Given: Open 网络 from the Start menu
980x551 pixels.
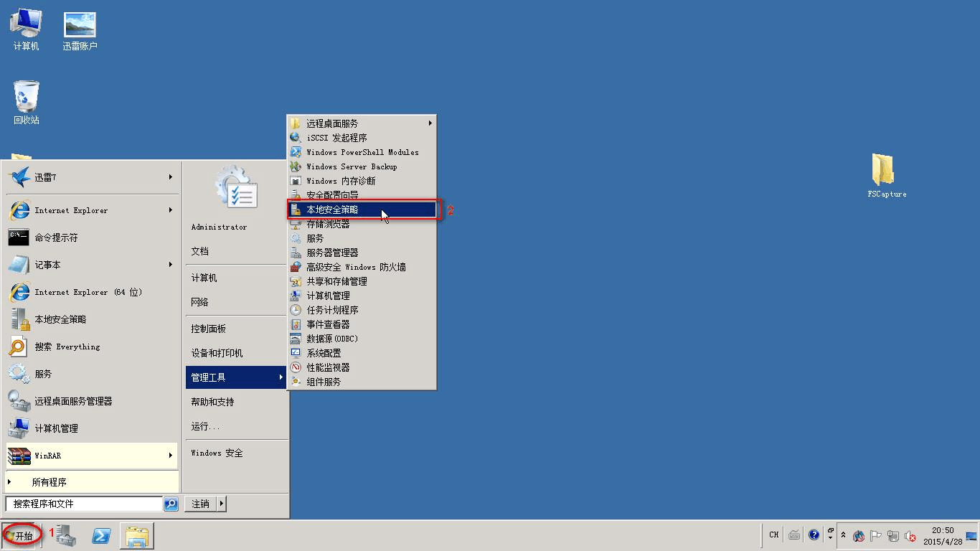Looking at the screenshot, I should coord(237,302).
